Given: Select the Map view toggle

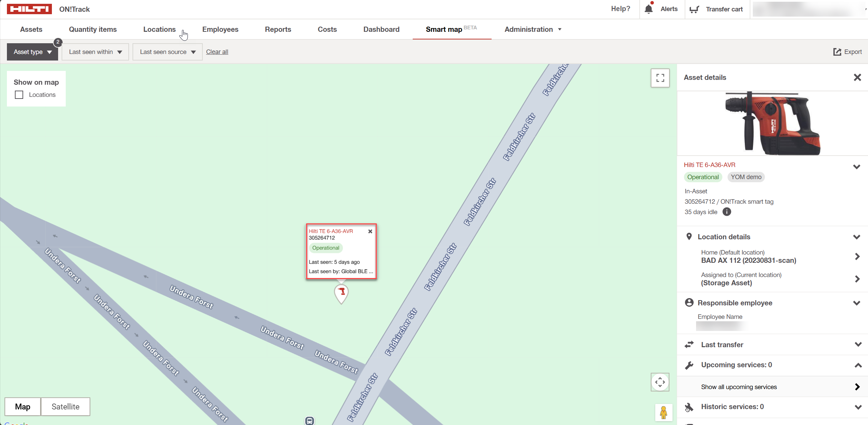Looking at the screenshot, I should pos(23,407).
